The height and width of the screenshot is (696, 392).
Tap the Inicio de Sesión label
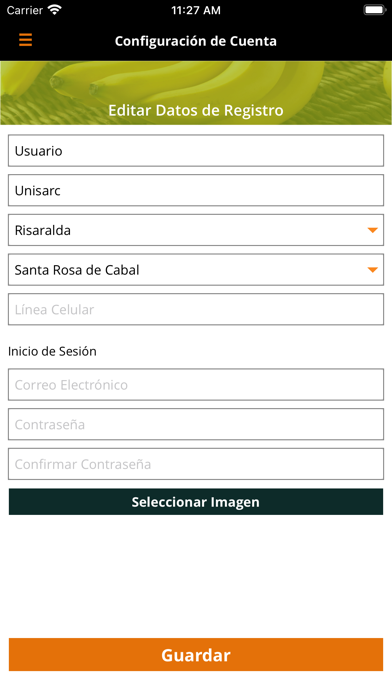pos(52,351)
